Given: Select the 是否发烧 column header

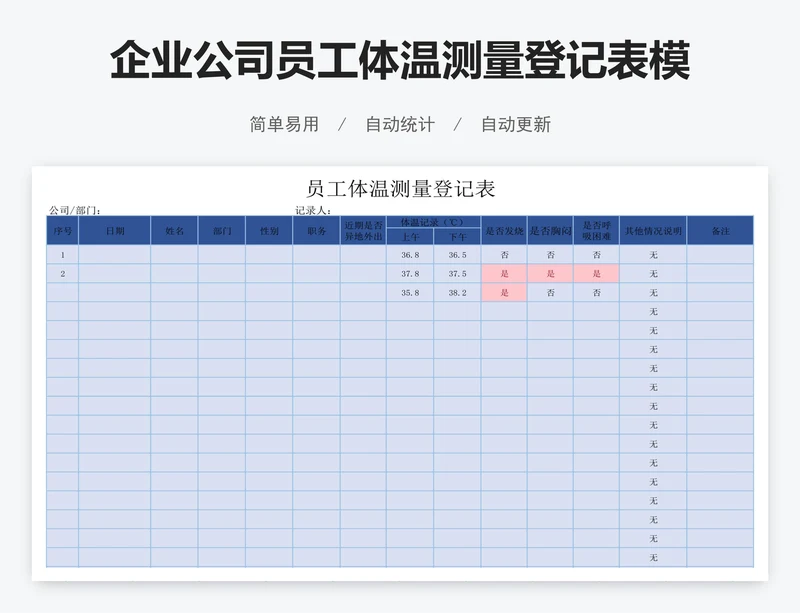Looking at the screenshot, I should tap(504, 231).
